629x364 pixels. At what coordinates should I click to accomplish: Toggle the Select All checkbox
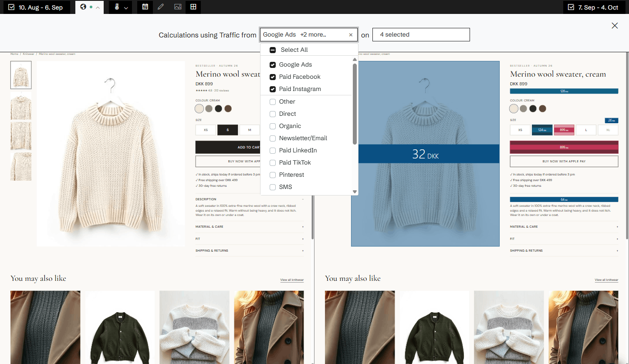[x=273, y=50]
